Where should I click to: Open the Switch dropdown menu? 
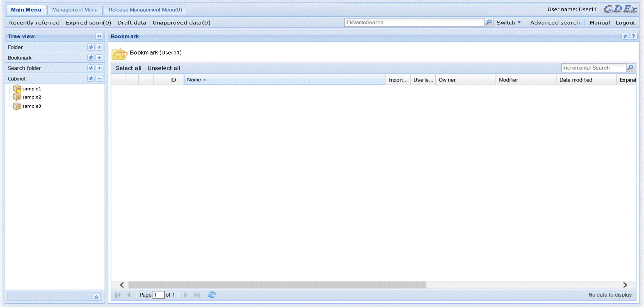click(x=508, y=22)
